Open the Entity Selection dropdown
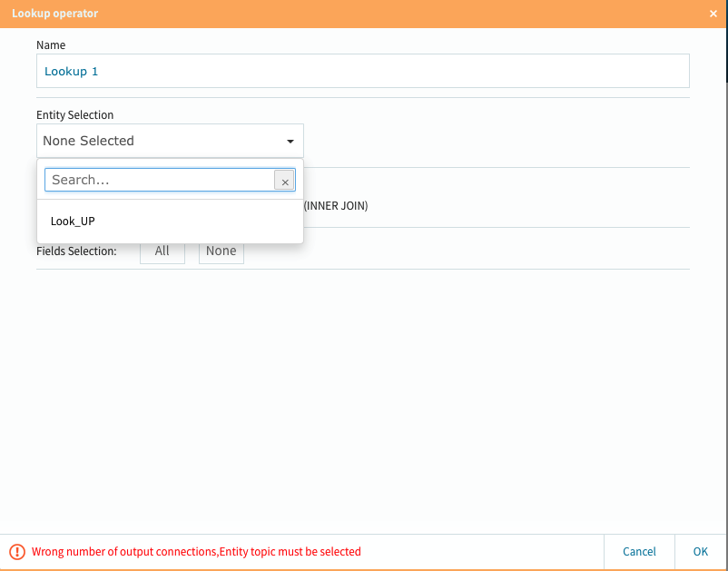This screenshot has width=728, height=571. click(x=170, y=141)
